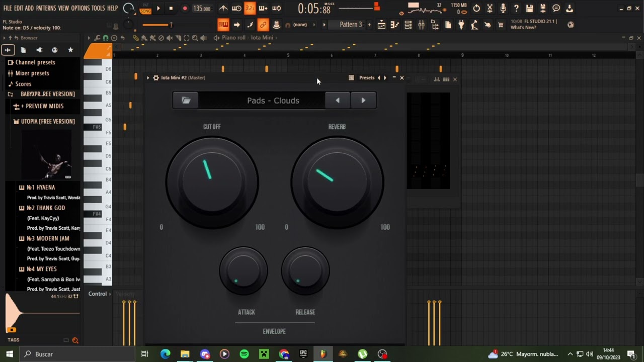Open the OPTIONS menu
The width and height of the screenshot is (644, 362).
tap(80, 8)
